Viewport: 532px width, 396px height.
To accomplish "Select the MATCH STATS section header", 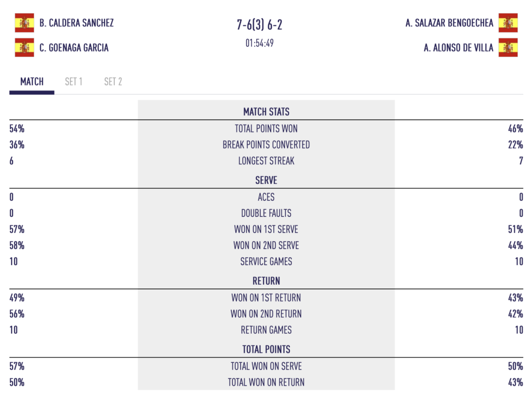I will (266, 112).
